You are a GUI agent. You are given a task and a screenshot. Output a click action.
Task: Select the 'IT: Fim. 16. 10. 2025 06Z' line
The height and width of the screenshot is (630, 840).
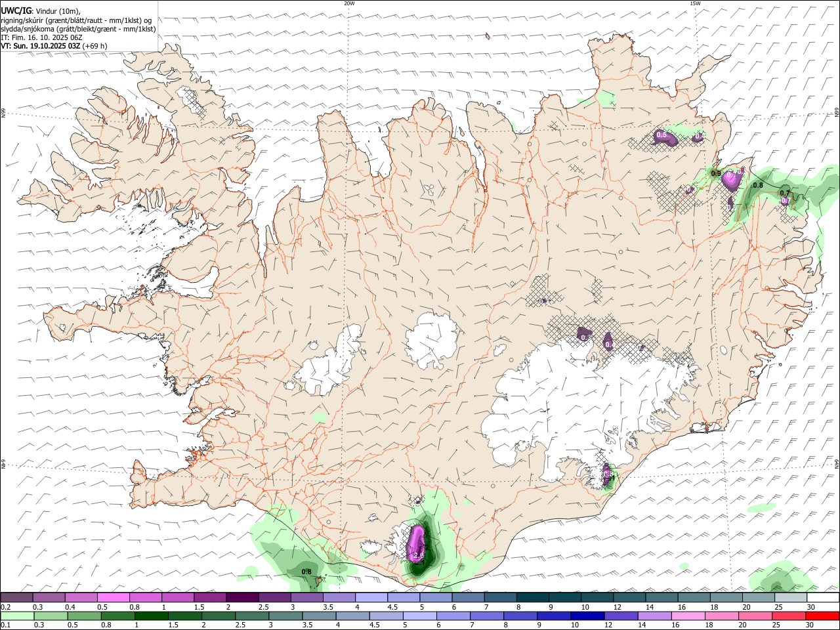[x=41, y=37]
